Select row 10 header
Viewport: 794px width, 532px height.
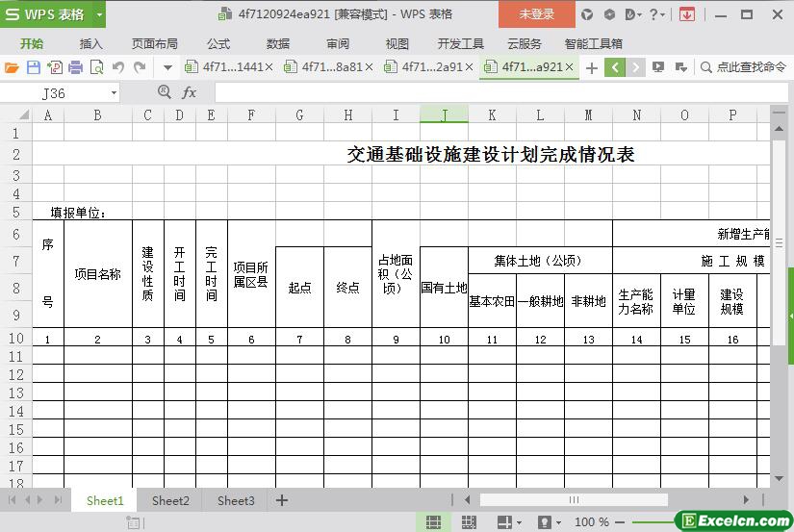pos(16,338)
